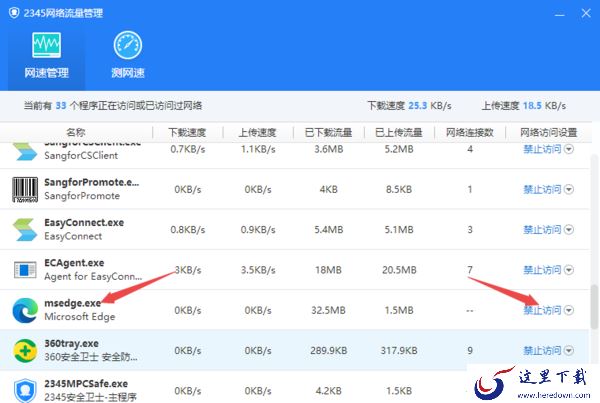Select the 360tray.exe program name
Screen dimensions: 600x403
click(72, 343)
